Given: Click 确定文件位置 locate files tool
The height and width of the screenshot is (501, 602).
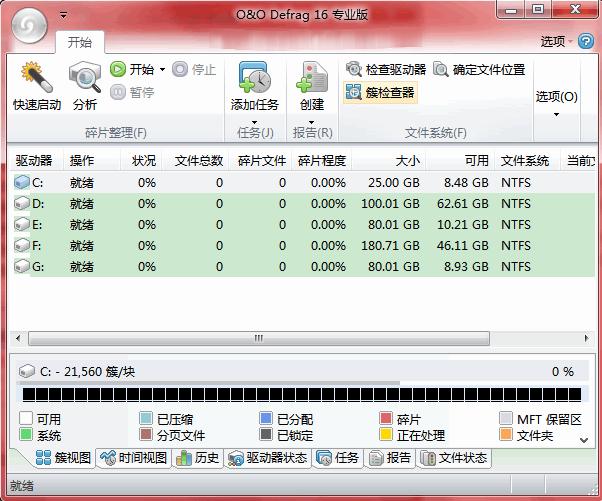Looking at the screenshot, I should [x=479, y=69].
